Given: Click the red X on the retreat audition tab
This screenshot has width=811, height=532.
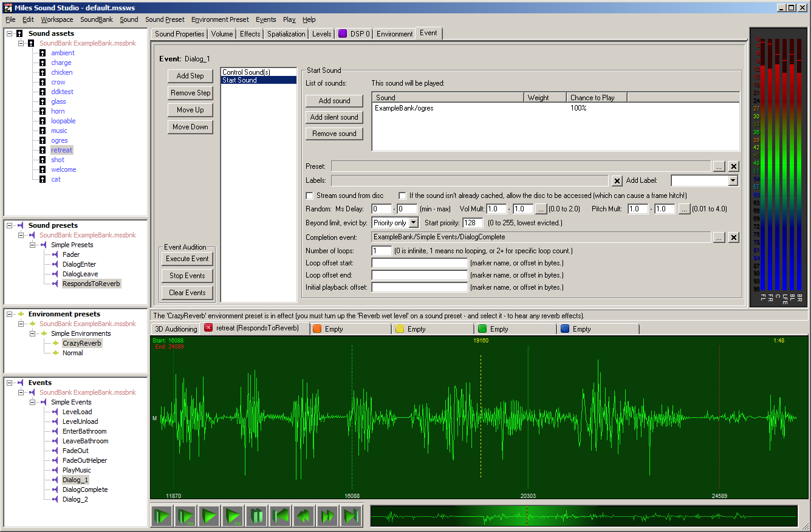Looking at the screenshot, I should click(208, 329).
